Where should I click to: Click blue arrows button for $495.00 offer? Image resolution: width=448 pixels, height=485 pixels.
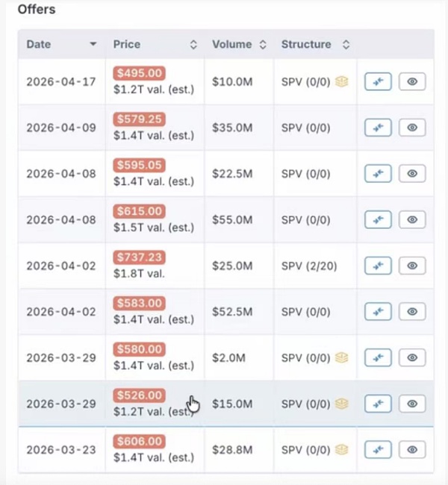pyautogui.click(x=378, y=82)
